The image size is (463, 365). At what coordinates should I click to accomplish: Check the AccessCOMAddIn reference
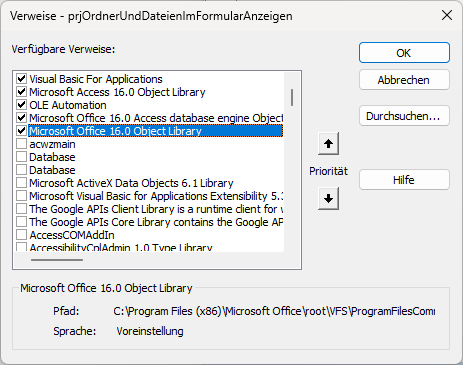tap(22, 235)
